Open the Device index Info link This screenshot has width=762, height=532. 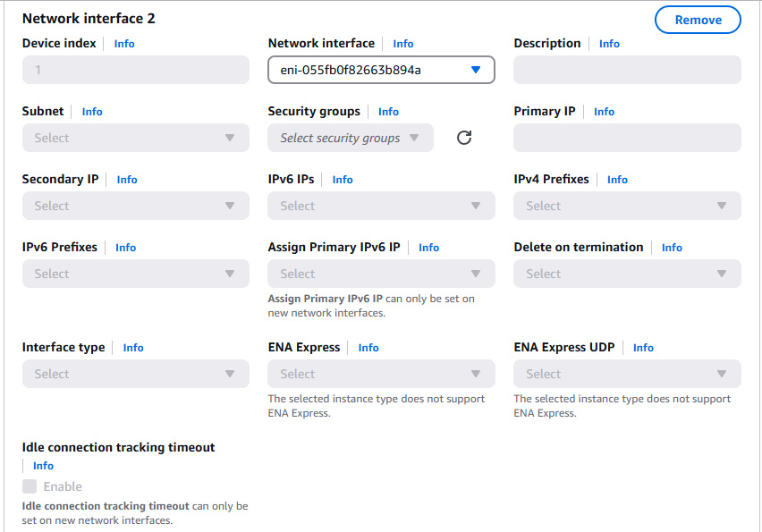[122, 43]
